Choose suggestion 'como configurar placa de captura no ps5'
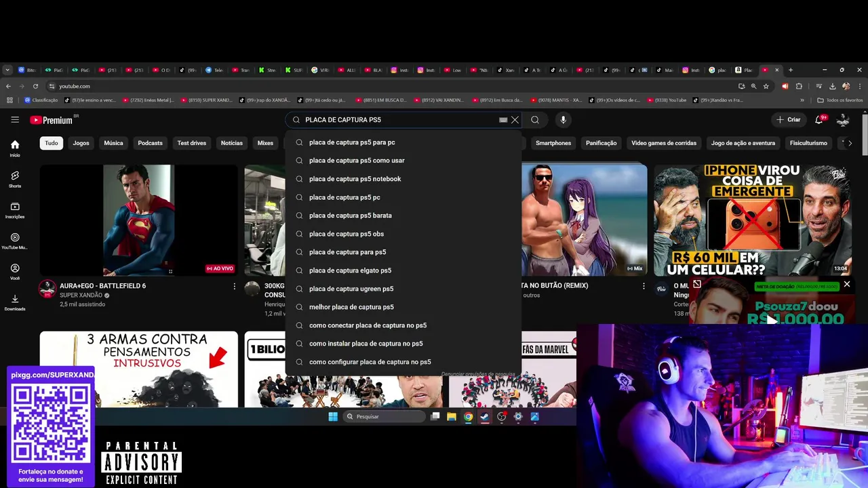Viewport: 868px width, 488px height. pyautogui.click(x=403, y=362)
